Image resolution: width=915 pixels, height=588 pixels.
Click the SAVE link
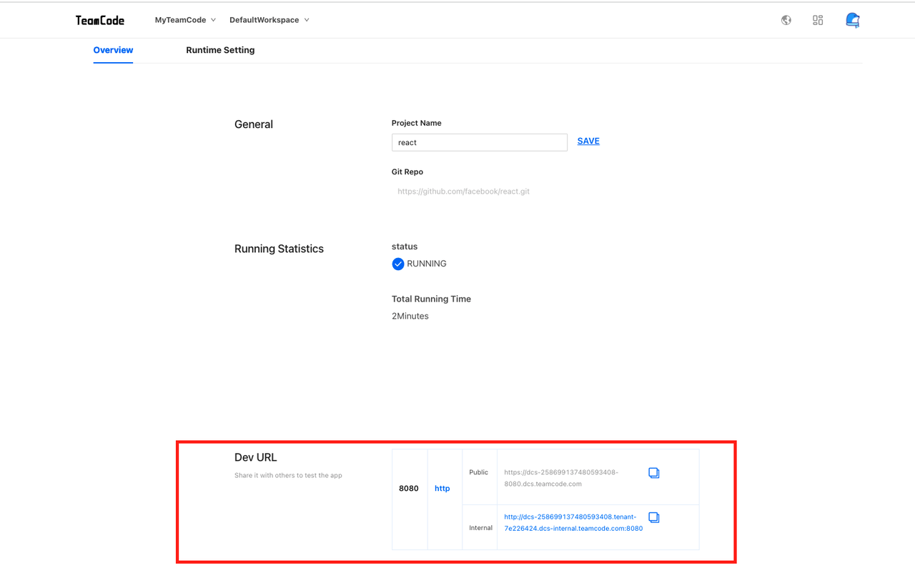click(x=588, y=141)
